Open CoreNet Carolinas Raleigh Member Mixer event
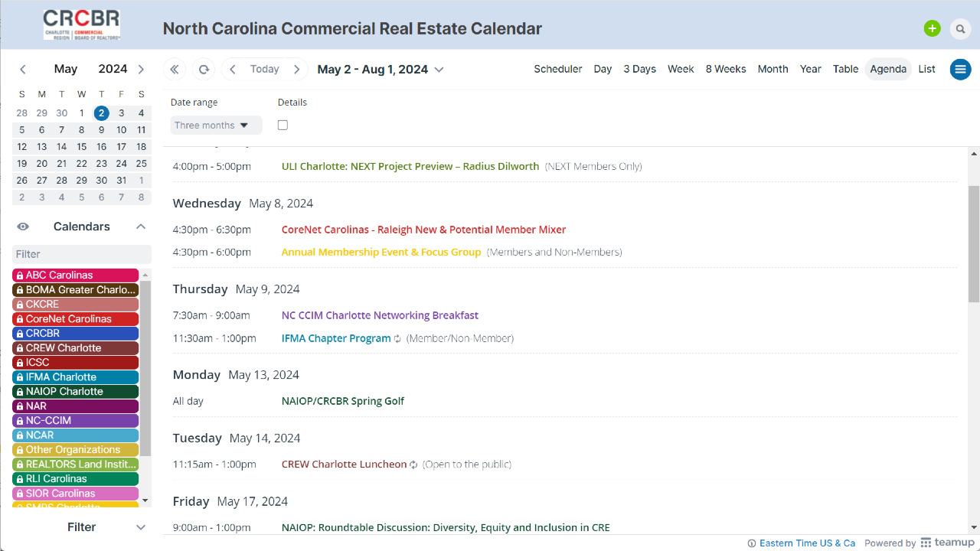The image size is (980, 551). click(423, 230)
